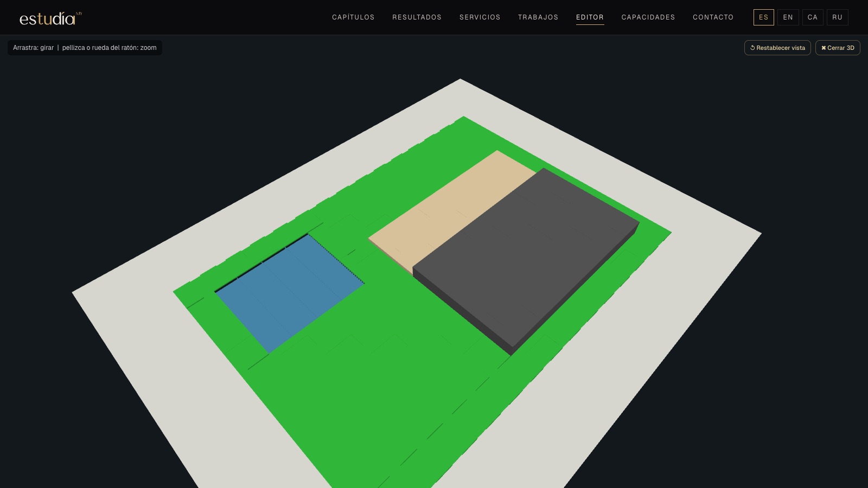Go to the Contacto page

tap(713, 17)
